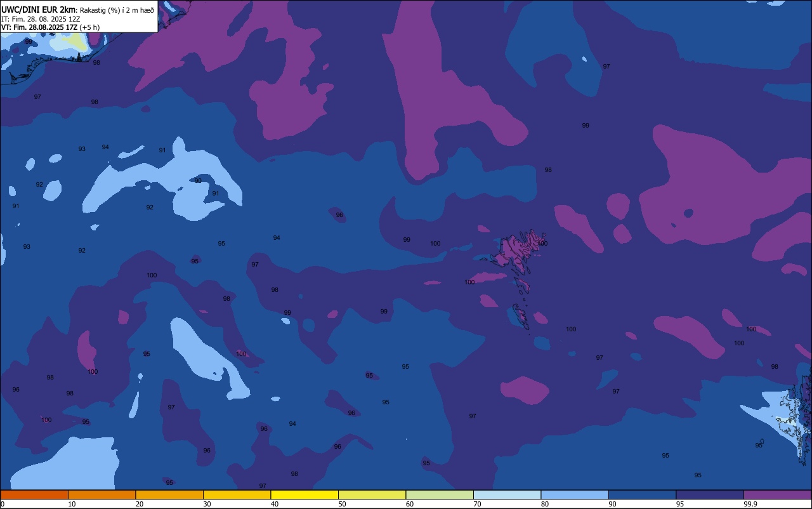Click the legend tick label '70'
The image size is (812, 509).
point(477,504)
